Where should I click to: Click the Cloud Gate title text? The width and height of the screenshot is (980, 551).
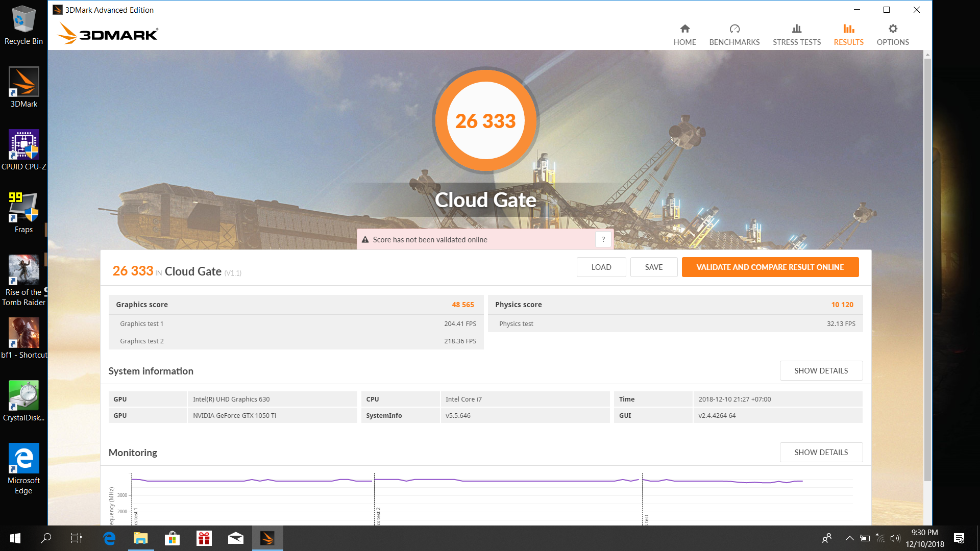click(x=485, y=200)
